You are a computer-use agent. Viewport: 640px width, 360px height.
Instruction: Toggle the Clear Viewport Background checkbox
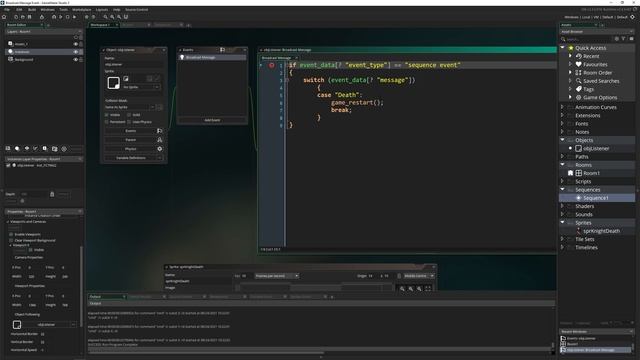(x=11, y=240)
